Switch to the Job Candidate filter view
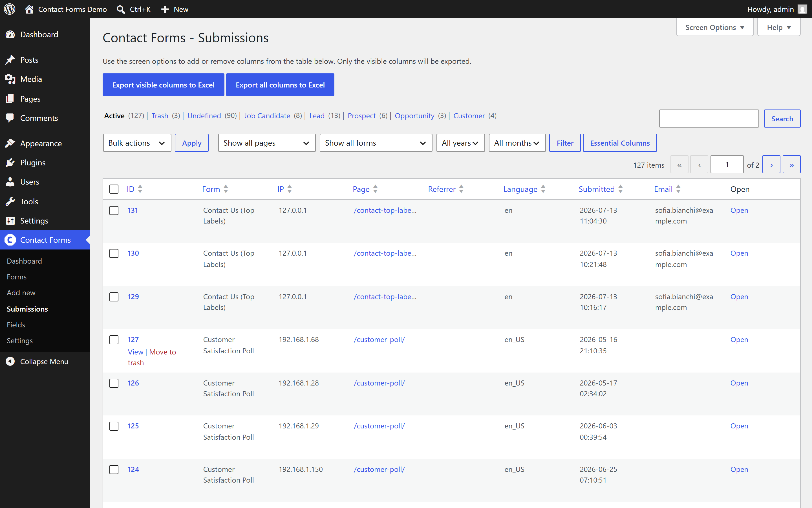 click(267, 116)
